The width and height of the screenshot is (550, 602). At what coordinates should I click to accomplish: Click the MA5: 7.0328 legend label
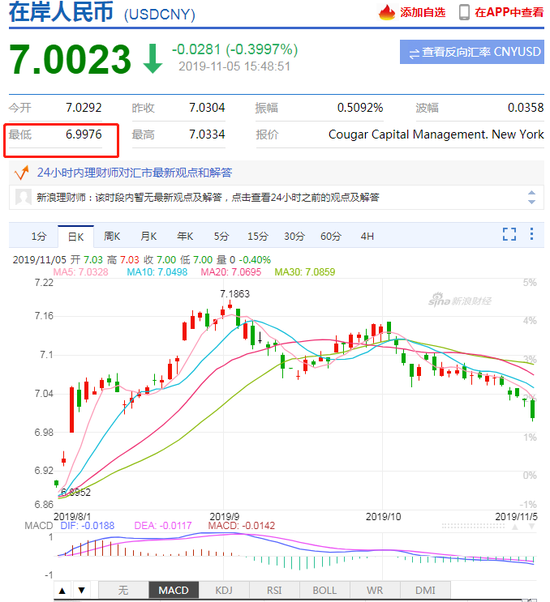pyautogui.click(x=81, y=272)
